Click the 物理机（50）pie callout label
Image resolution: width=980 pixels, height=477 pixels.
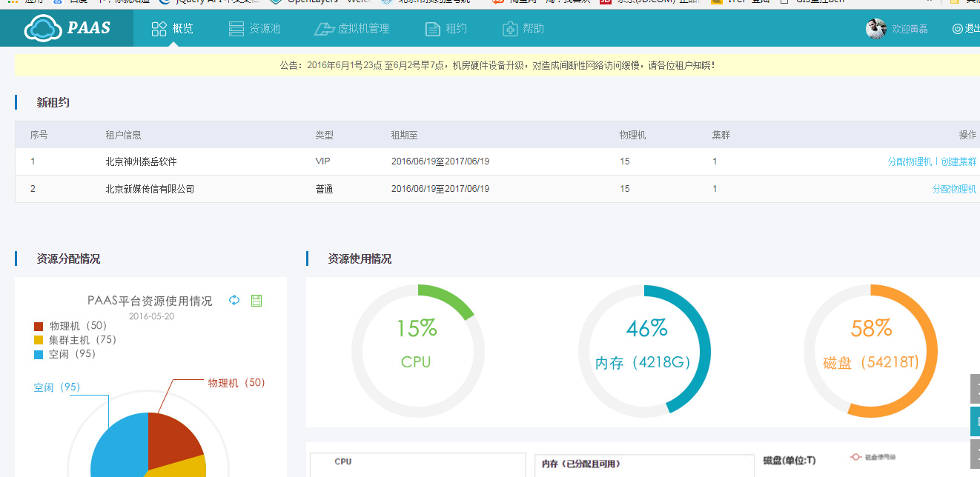point(236,383)
